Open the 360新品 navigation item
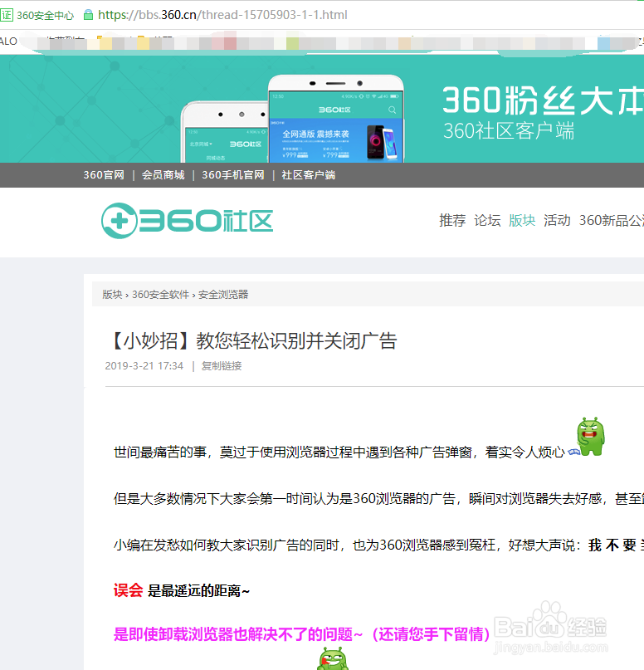 point(611,220)
